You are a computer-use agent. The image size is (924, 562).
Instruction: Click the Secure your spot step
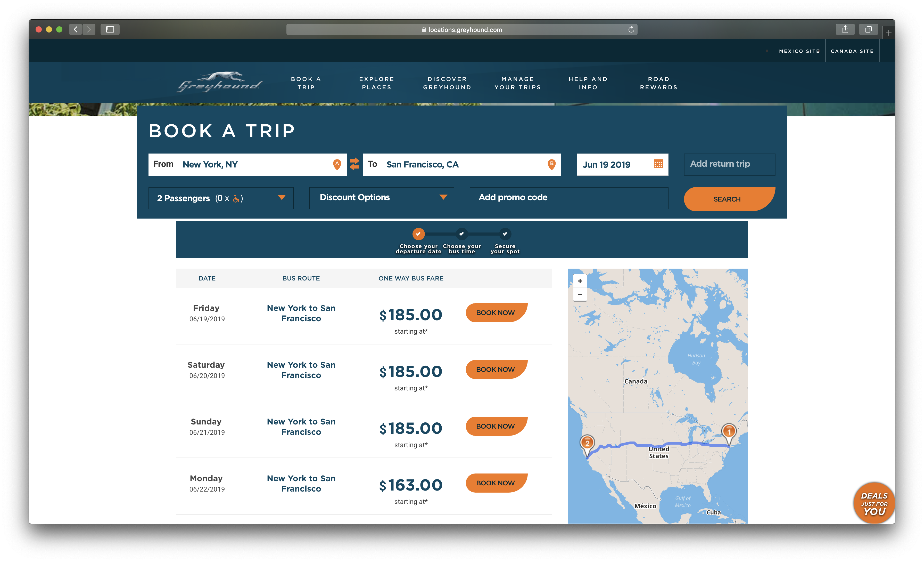505,241
